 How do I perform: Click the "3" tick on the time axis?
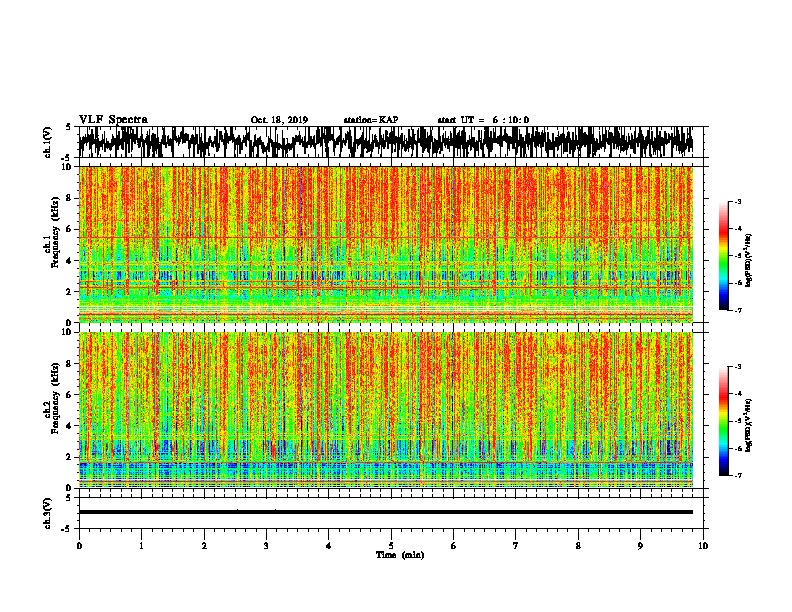[266, 546]
